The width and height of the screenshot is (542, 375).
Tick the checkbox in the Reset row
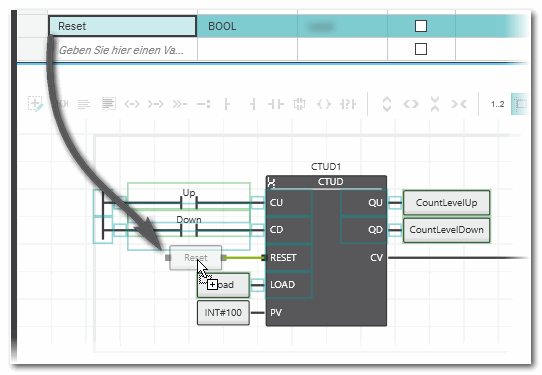point(421,26)
